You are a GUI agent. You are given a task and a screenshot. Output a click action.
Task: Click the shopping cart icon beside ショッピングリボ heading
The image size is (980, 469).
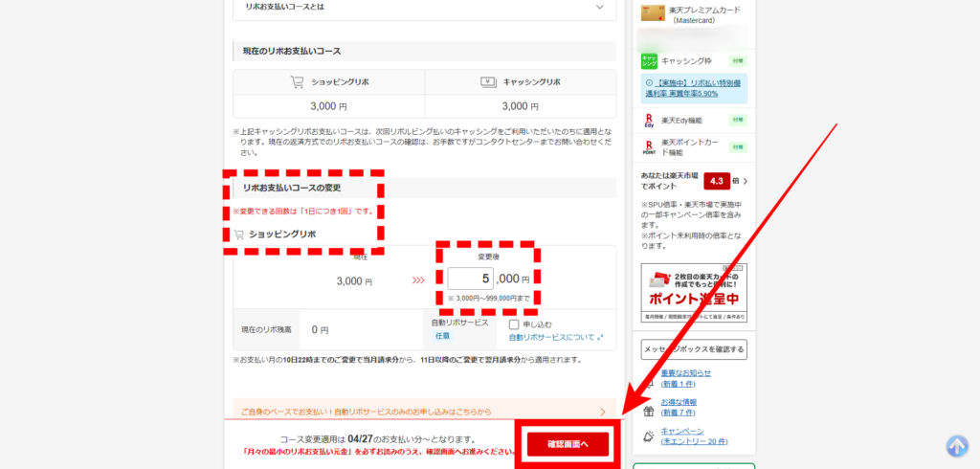[238, 234]
